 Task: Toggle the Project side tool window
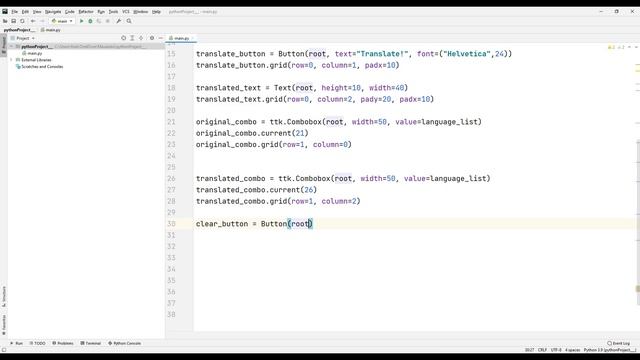pos(4,45)
